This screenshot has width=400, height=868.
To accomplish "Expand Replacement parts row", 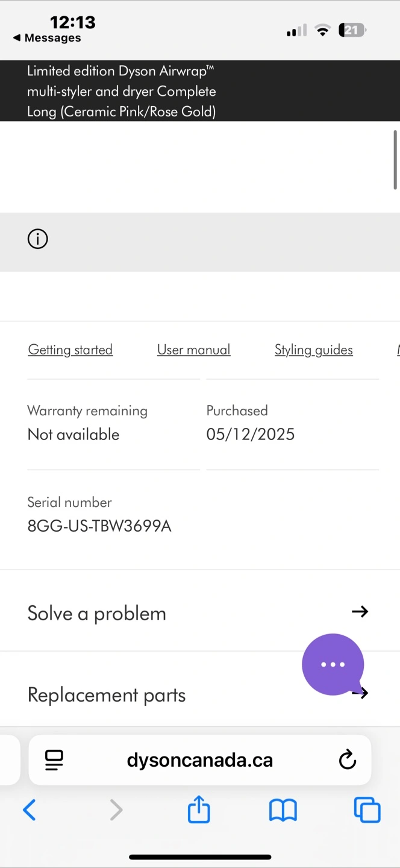I will tap(107, 695).
